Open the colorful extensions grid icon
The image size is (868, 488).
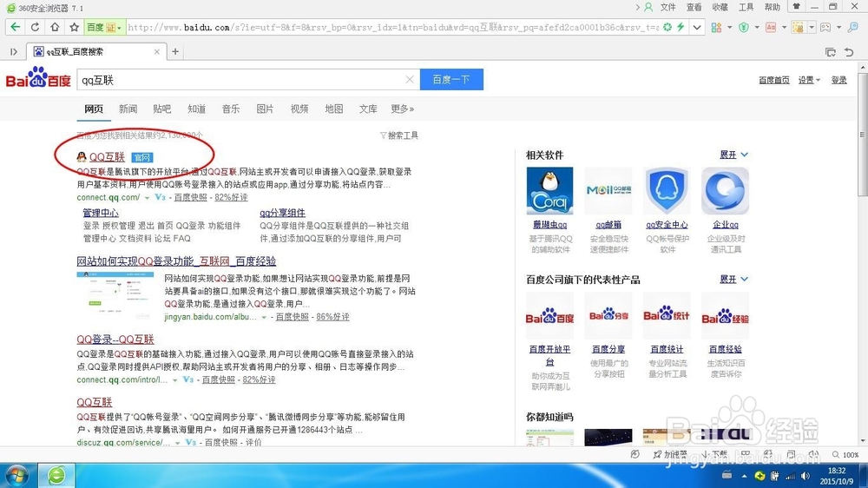[x=716, y=27]
